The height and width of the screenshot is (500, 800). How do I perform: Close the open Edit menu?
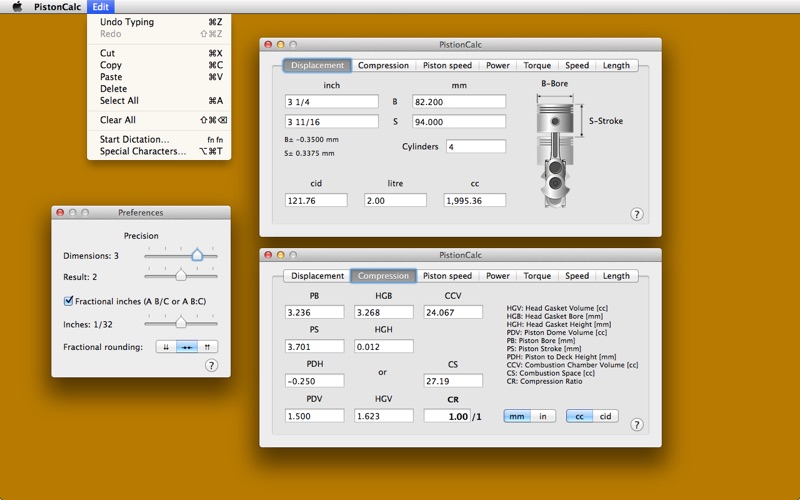101,7
